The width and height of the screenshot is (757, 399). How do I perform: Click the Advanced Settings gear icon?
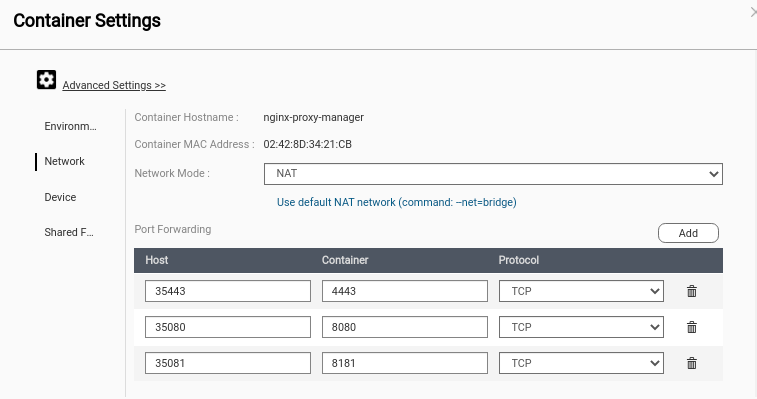[46, 80]
